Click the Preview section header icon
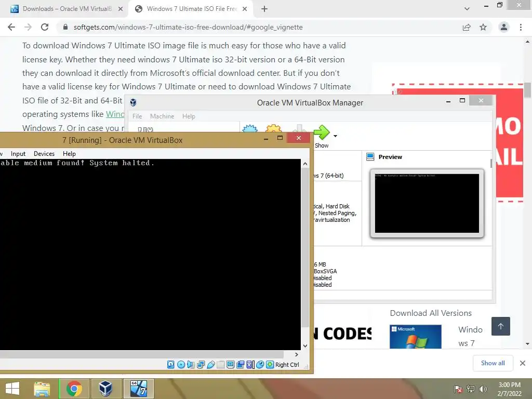Viewport: 532px width, 399px height. tap(370, 157)
